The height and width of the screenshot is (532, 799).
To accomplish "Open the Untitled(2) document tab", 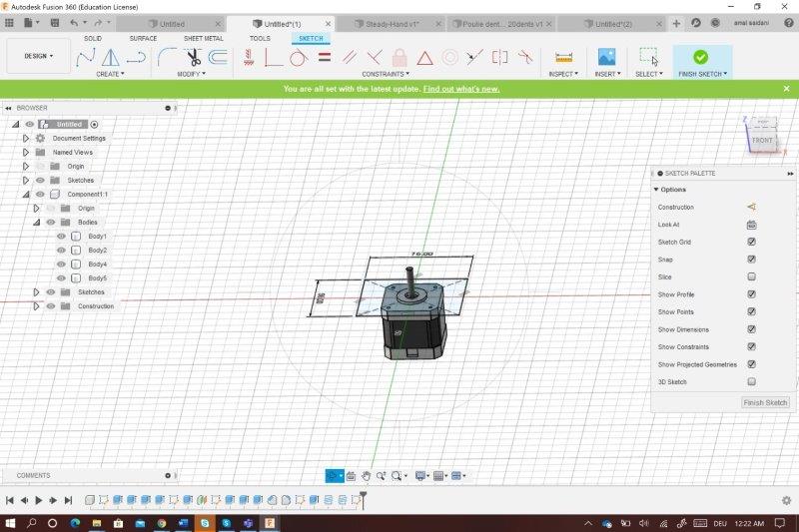I will 613,24.
